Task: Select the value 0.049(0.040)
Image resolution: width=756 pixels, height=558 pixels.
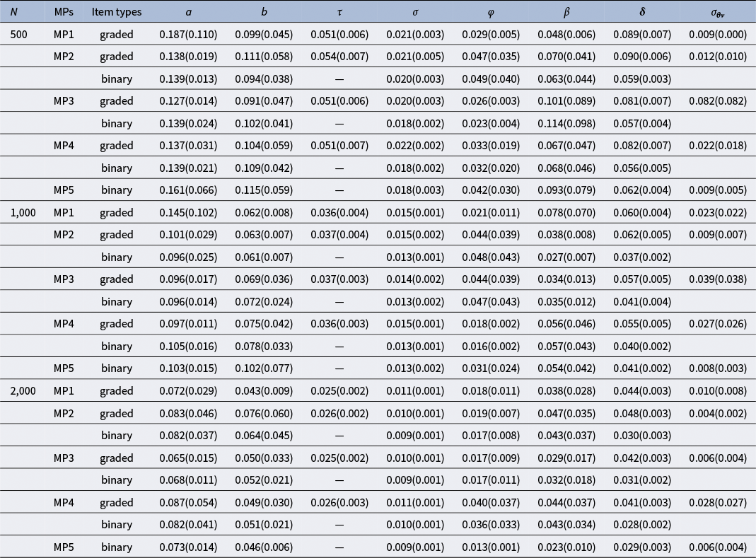Action: click(x=491, y=79)
